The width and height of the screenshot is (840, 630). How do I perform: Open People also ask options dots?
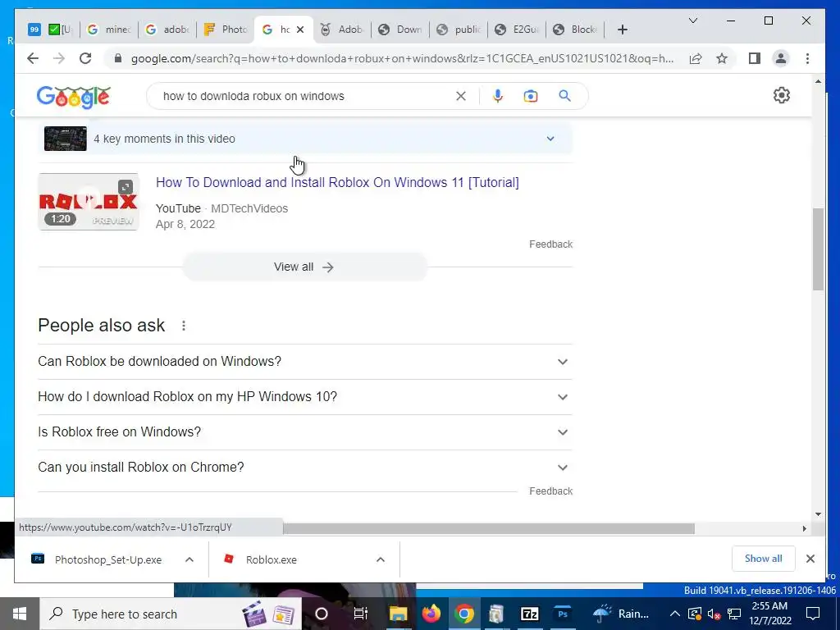[x=184, y=326]
